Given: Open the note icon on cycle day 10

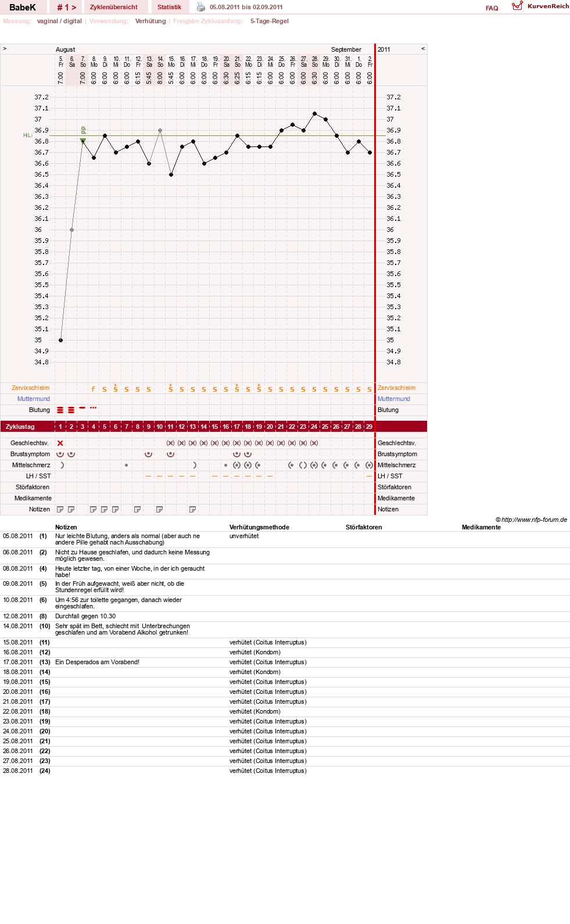Looking at the screenshot, I should pyautogui.click(x=159, y=510).
